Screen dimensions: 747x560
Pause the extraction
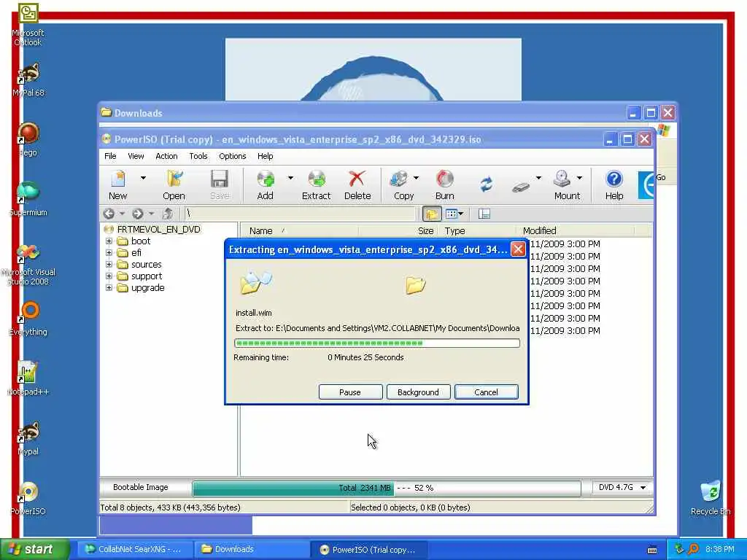[350, 392]
